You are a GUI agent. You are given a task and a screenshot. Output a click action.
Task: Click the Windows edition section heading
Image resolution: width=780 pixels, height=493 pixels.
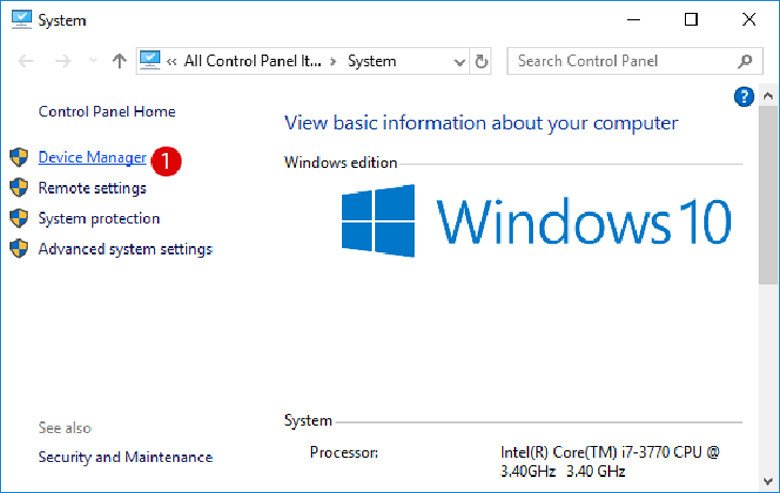(x=341, y=162)
